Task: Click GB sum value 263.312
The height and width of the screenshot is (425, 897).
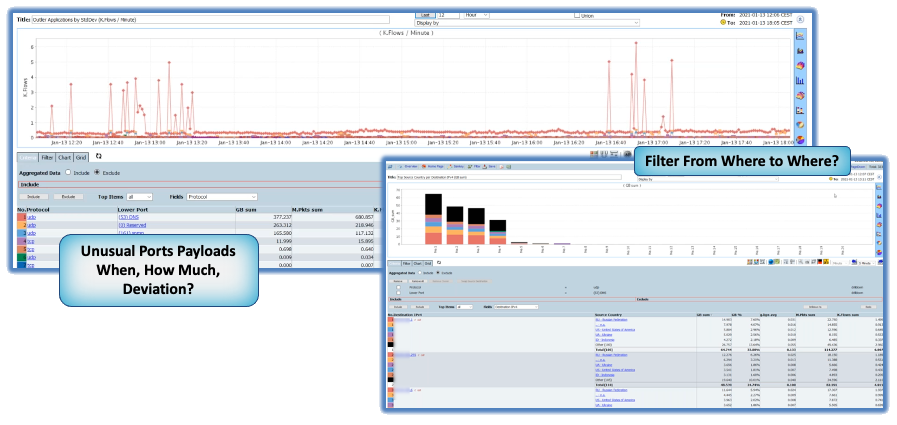Action: 280,225
